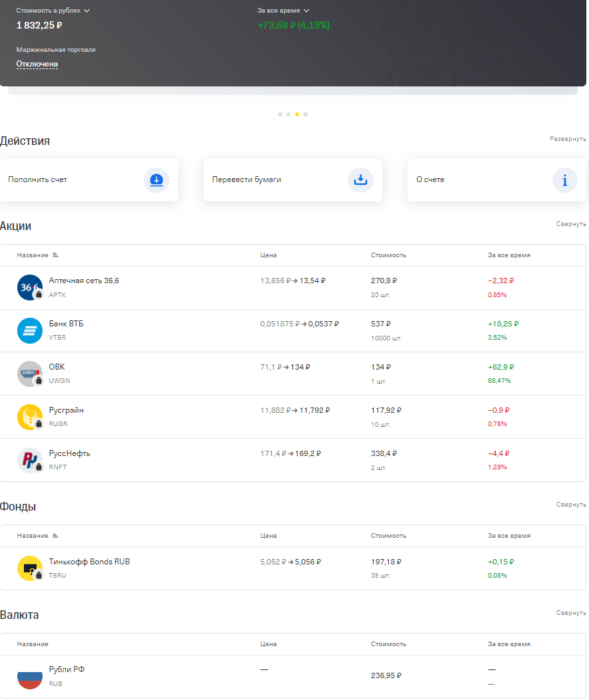This screenshot has height=700, width=589.
Task: Open the Тинькофф Bonds RUB fund name
Action: coord(89,562)
